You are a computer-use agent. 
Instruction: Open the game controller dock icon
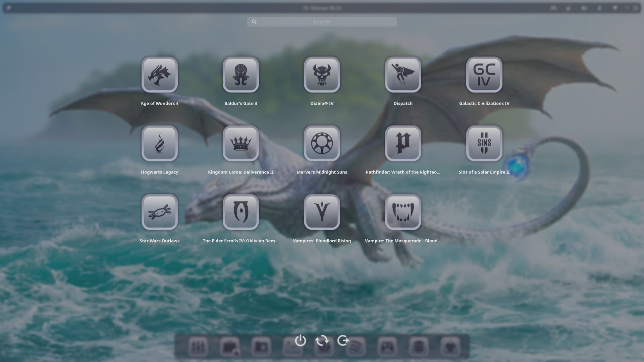[x=387, y=347]
